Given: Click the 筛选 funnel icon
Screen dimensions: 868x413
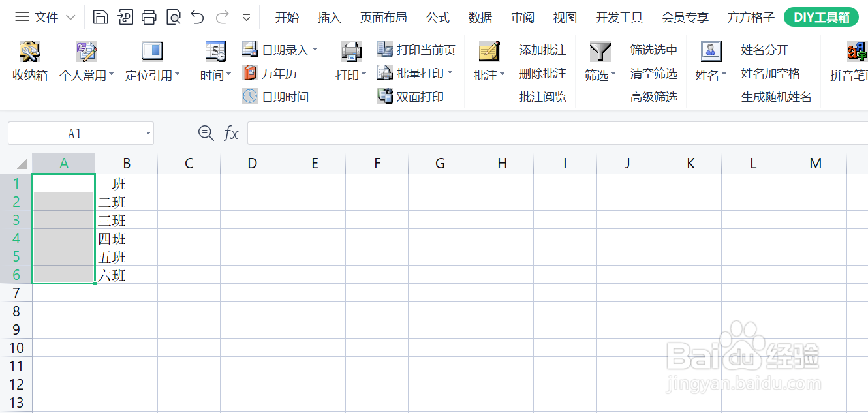Looking at the screenshot, I should pyautogui.click(x=600, y=52).
